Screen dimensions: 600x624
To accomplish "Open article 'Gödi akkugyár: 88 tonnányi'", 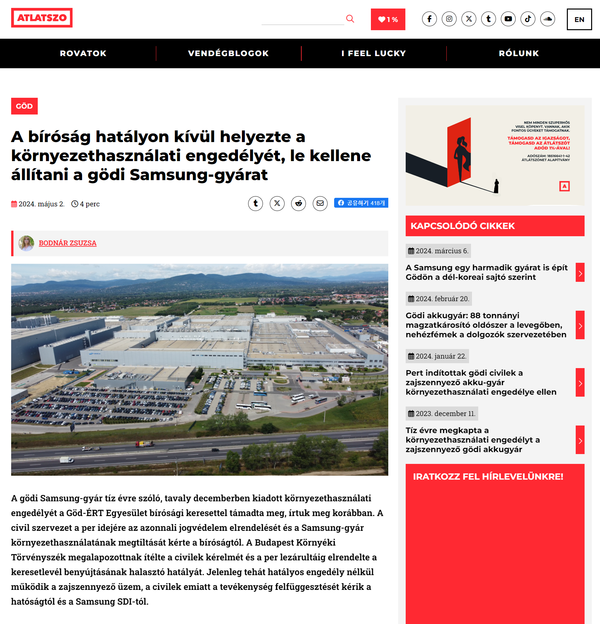I will coord(486,325).
